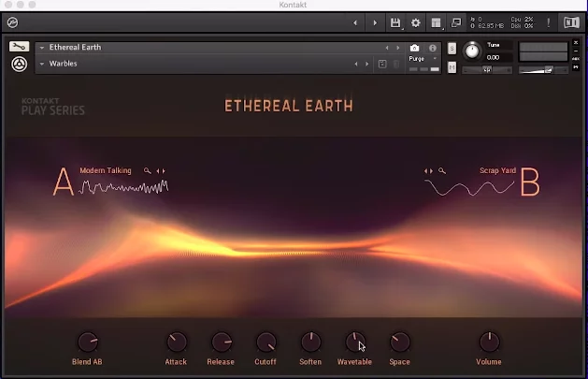Click the Release knob

[x=222, y=343]
